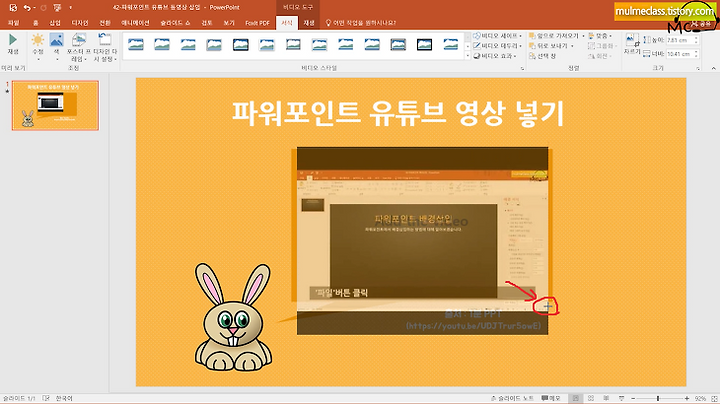Expand the 뒤로 보내기 dropdown arrow
720x404 pixels.
coord(572,46)
